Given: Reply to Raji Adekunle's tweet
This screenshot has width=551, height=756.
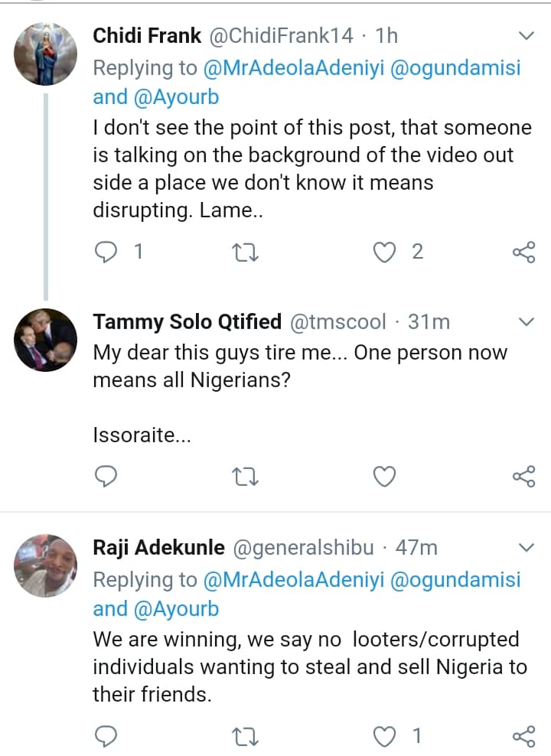Looking at the screenshot, I should (106, 736).
